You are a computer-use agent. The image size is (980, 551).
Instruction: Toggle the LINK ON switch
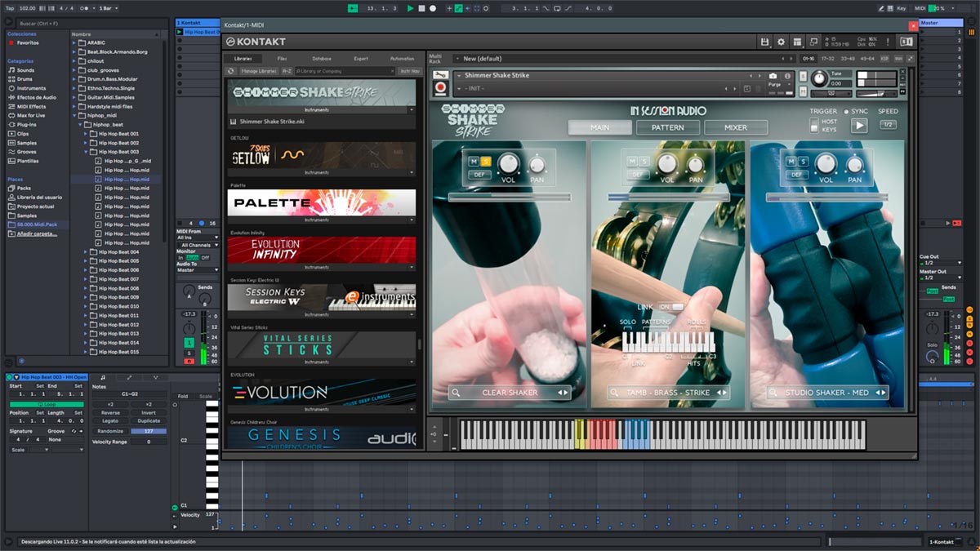point(670,306)
